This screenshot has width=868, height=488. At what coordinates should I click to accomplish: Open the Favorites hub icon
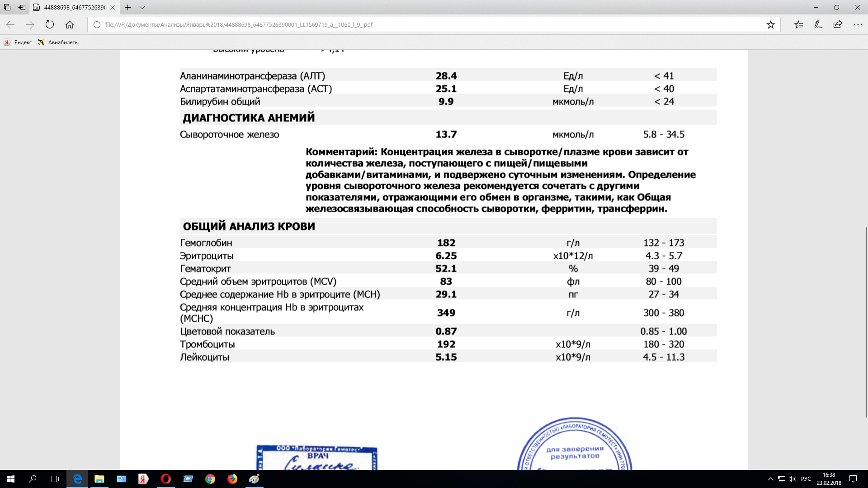click(x=798, y=24)
